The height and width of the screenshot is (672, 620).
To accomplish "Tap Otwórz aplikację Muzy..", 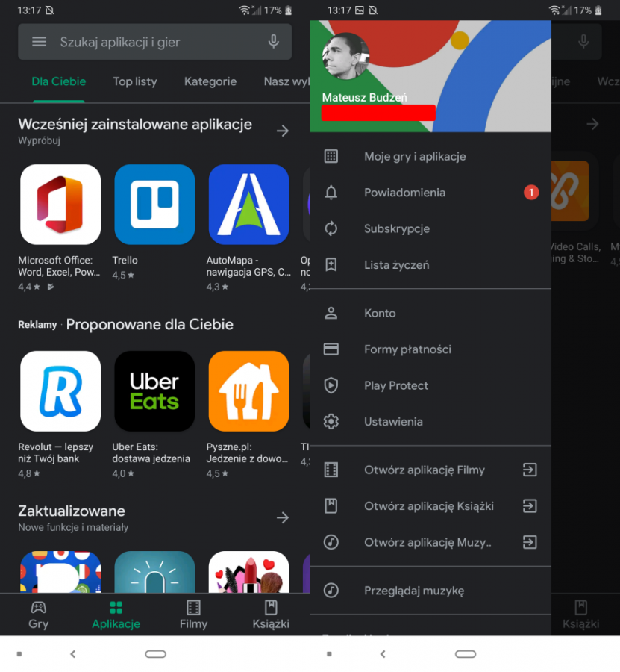I will point(430,543).
